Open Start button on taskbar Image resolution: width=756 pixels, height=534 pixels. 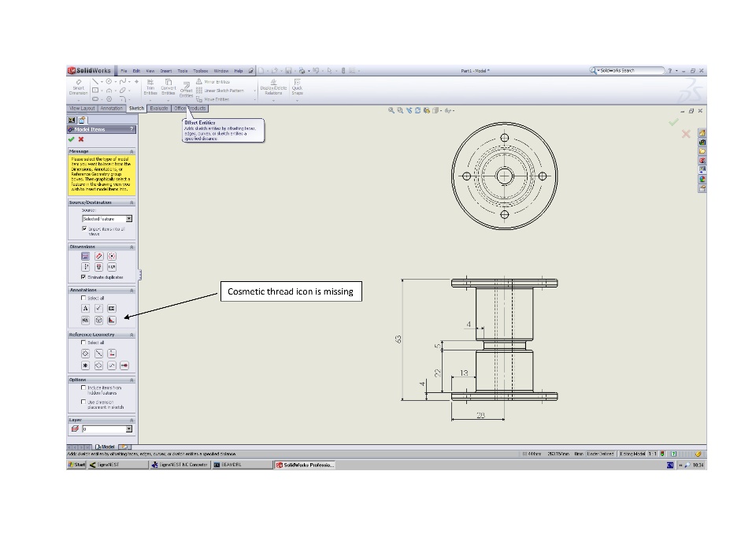click(76, 465)
